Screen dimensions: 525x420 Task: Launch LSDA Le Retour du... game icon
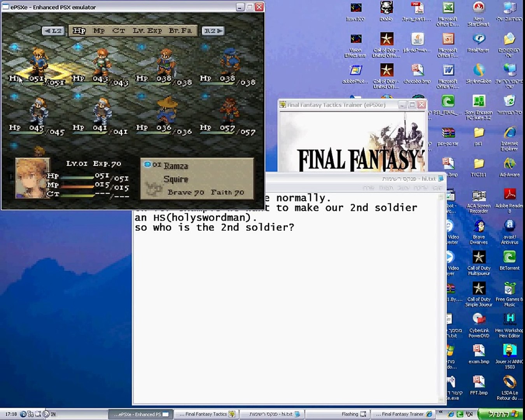click(509, 388)
